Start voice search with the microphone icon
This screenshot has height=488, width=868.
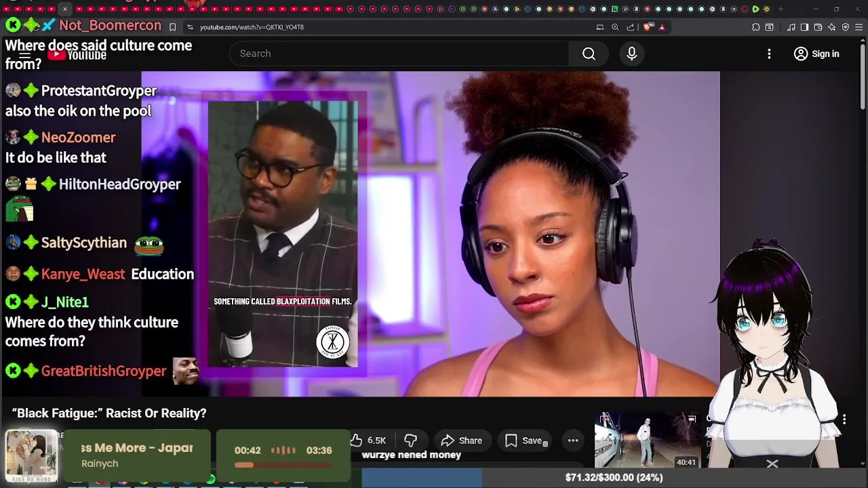pos(631,54)
